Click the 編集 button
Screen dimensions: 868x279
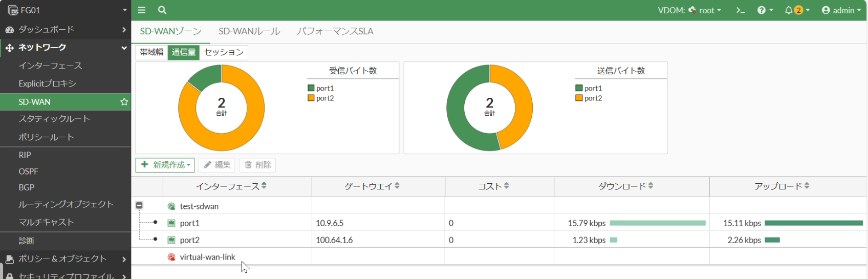pos(216,165)
